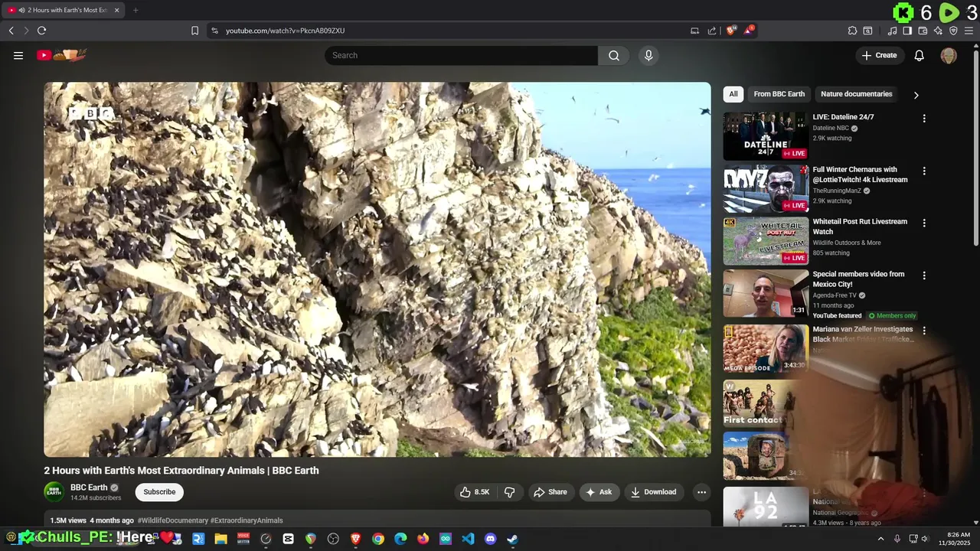Open YouTube notifications bell
The height and width of the screenshot is (551, 980).
pos(920,55)
